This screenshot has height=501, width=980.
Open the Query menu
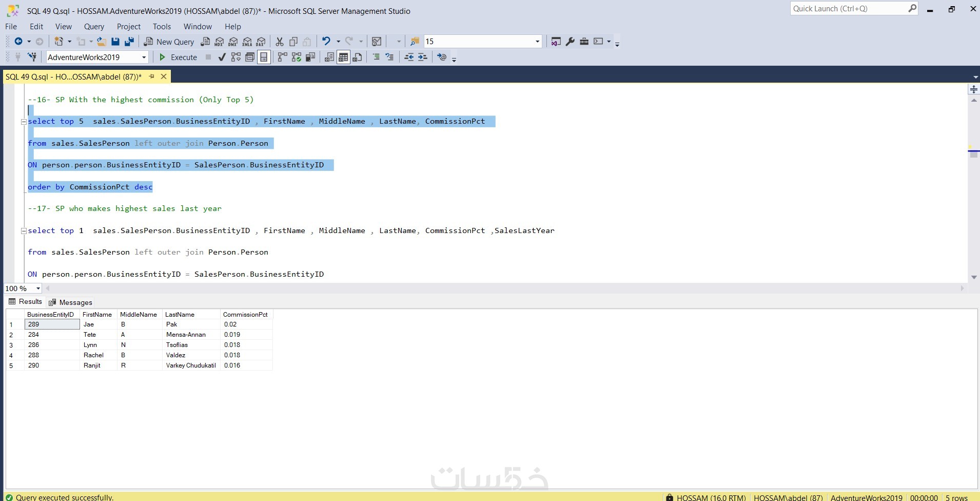pyautogui.click(x=94, y=27)
